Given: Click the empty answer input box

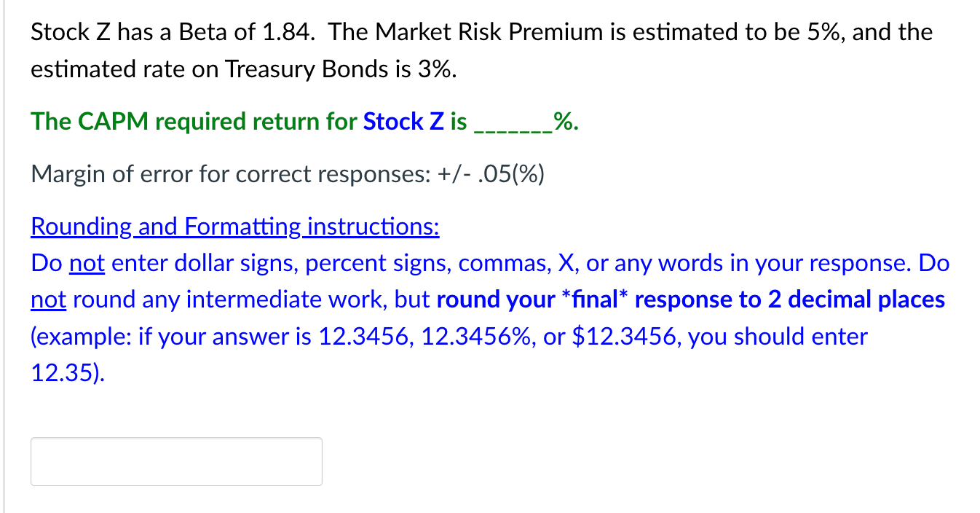Looking at the screenshot, I should click(x=176, y=461).
